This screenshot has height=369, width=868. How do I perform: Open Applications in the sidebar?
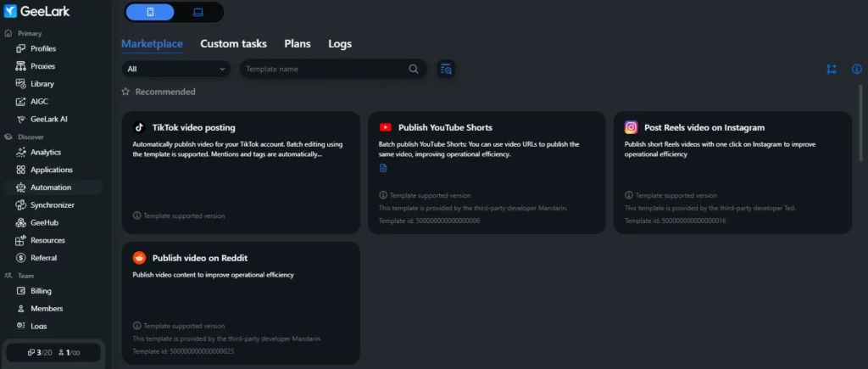[x=53, y=171]
